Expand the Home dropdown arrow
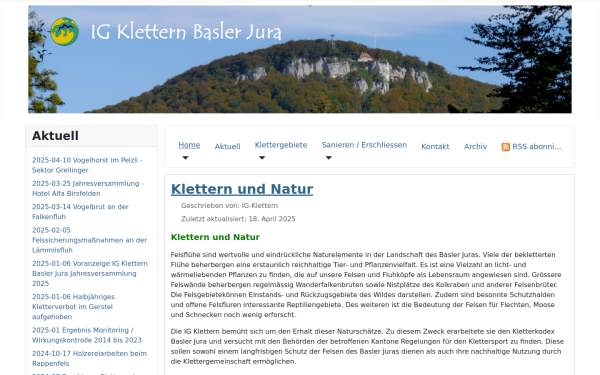Viewport: 600px width, 375px height. (185, 158)
